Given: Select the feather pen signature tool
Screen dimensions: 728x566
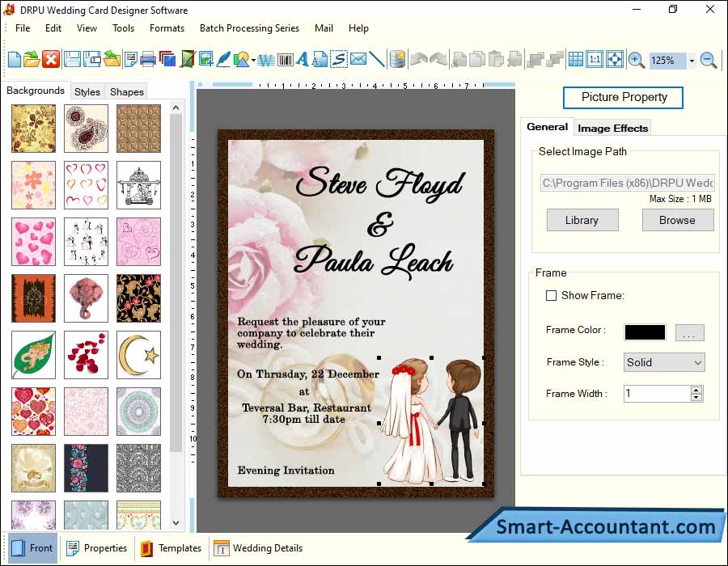Looking at the screenshot, I should click(x=223, y=60).
